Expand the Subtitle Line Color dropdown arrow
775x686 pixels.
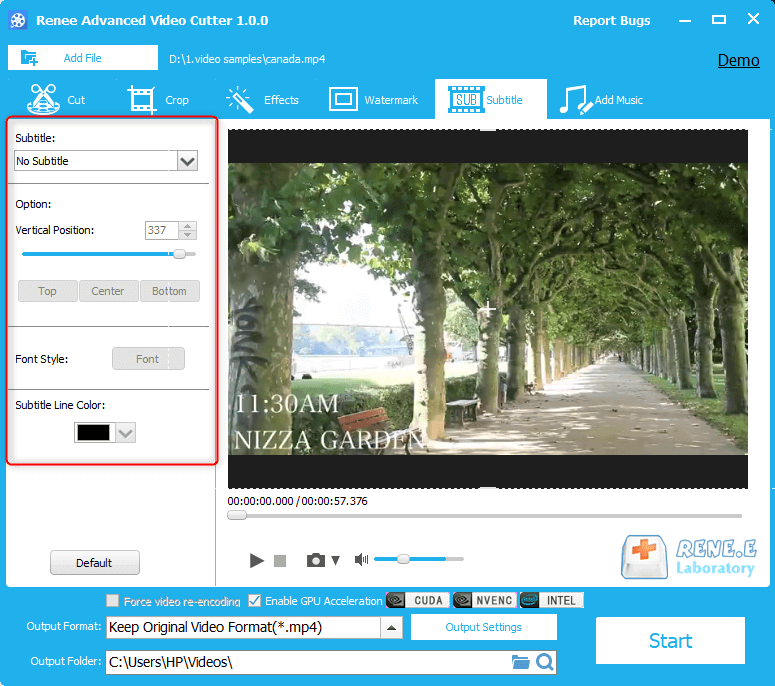coord(126,433)
